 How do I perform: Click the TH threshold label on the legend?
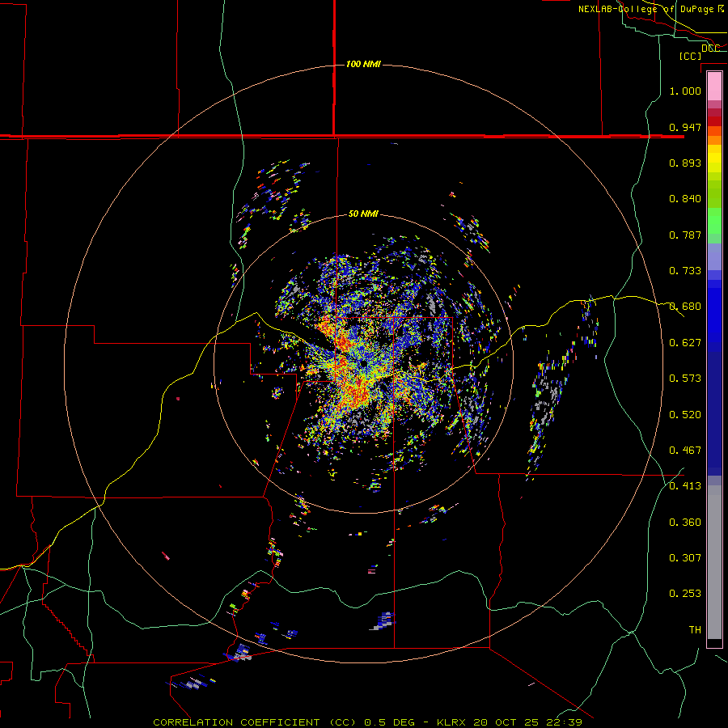coord(695,630)
